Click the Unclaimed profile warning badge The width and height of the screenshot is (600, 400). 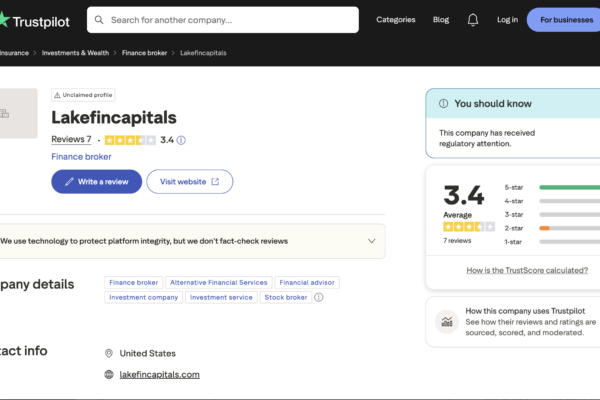83,95
